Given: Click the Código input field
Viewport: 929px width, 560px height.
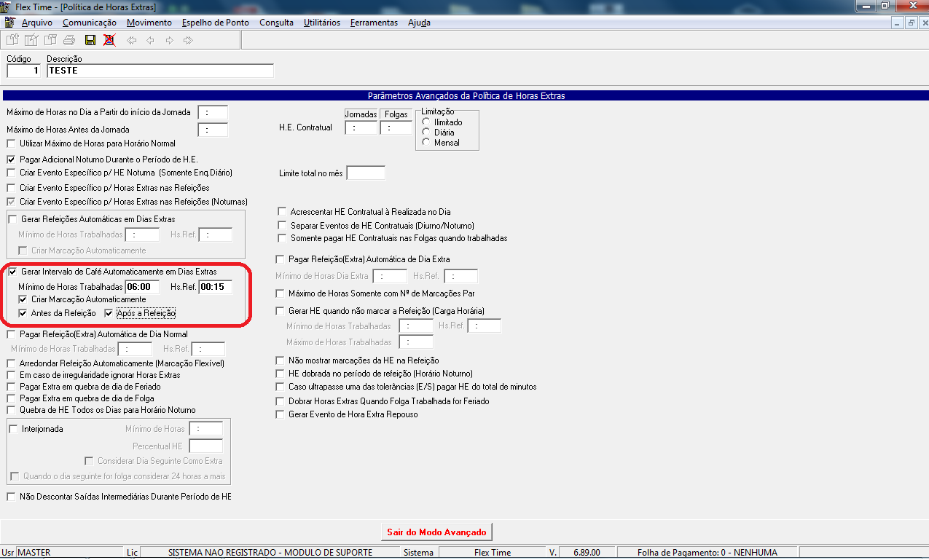Looking at the screenshot, I should [24, 71].
